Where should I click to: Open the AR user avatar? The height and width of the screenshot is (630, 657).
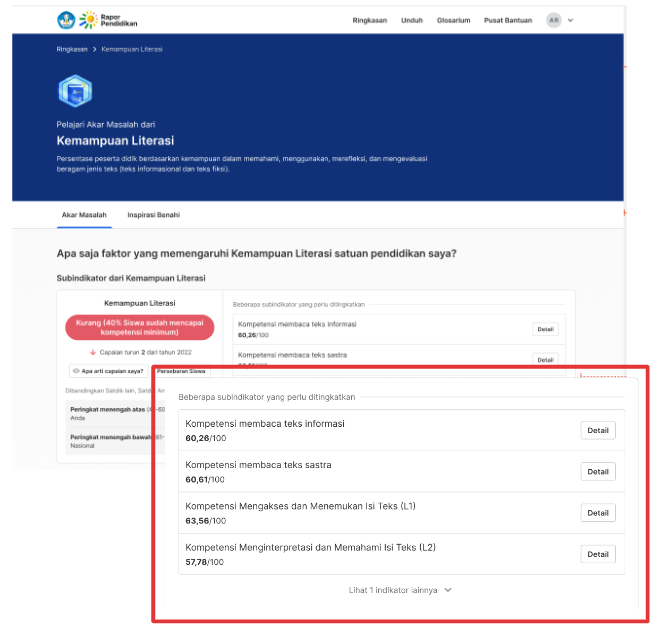click(x=554, y=20)
